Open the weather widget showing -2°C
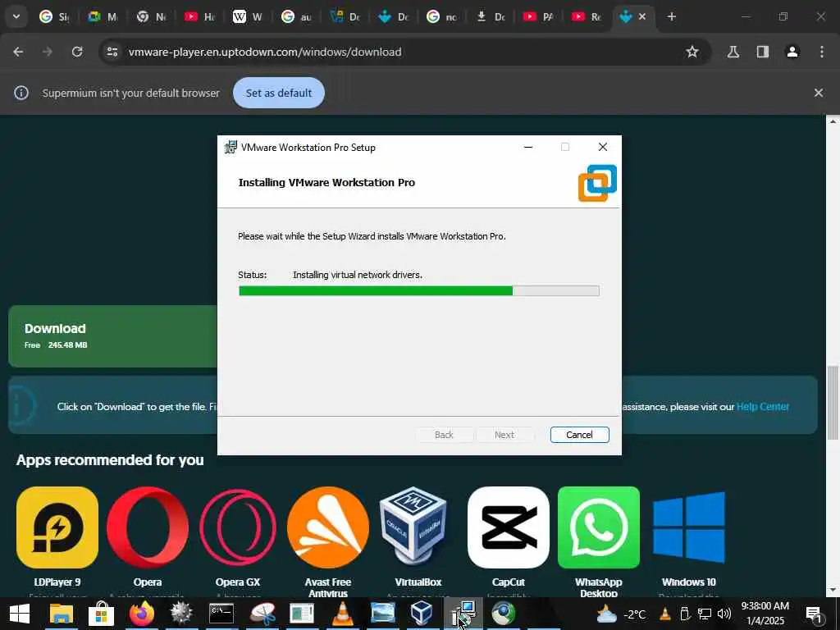Image resolution: width=840 pixels, height=630 pixels. pyautogui.click(x=621, y=614)
